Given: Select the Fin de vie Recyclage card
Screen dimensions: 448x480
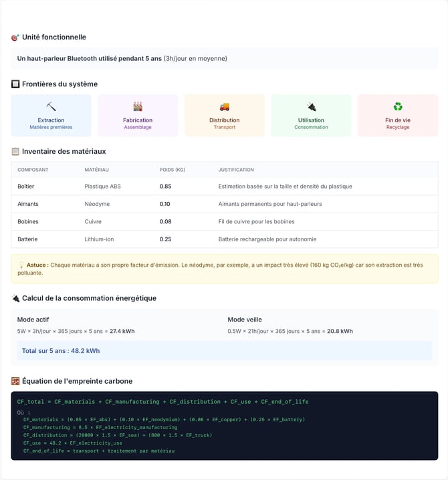Looking at the screenshot, I should click(x=398, y=116).
